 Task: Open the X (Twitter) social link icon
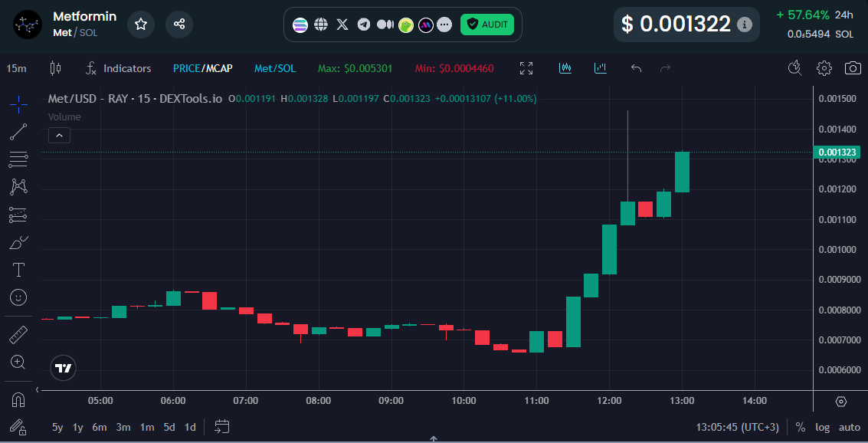(342, 25)
